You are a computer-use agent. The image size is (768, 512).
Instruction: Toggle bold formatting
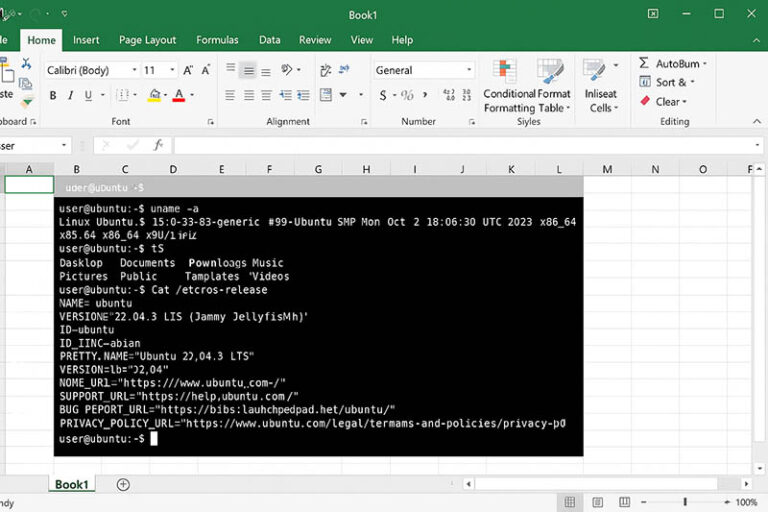[53, 96]
